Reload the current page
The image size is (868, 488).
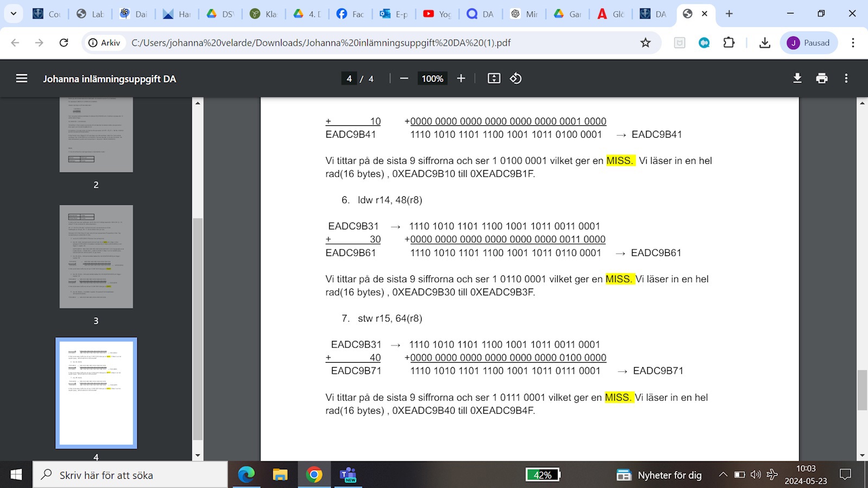63,43
